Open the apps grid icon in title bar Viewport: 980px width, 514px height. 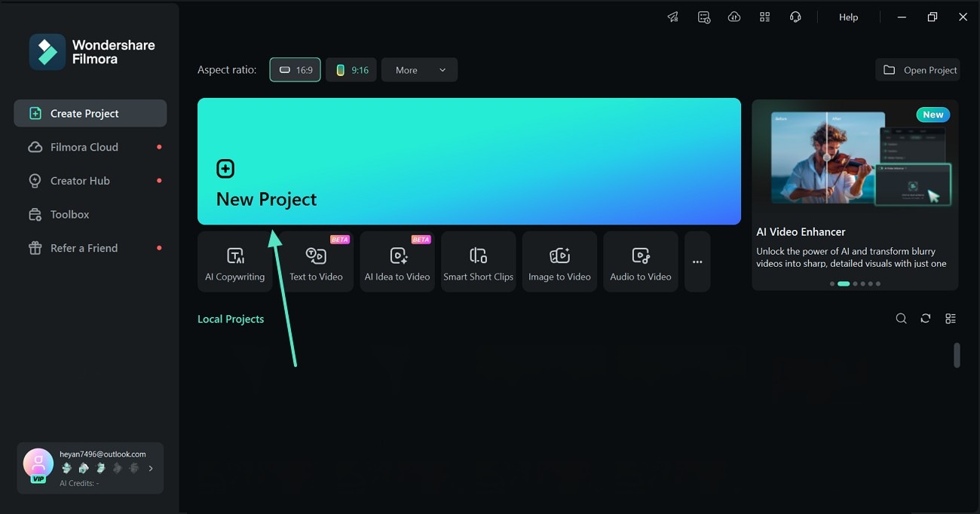[764, 17]
